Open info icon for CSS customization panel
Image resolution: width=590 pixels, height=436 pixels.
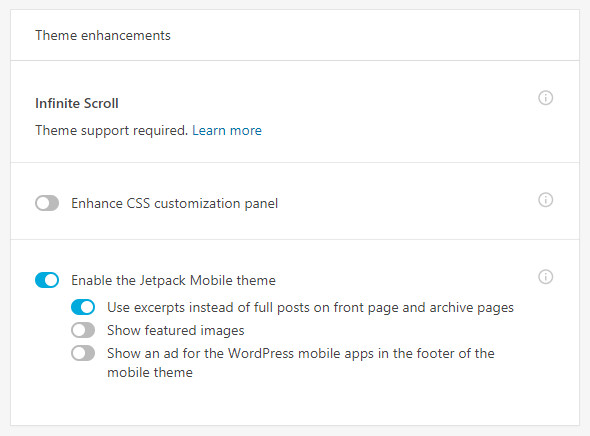pyautogui.click(x=545, y=200)
